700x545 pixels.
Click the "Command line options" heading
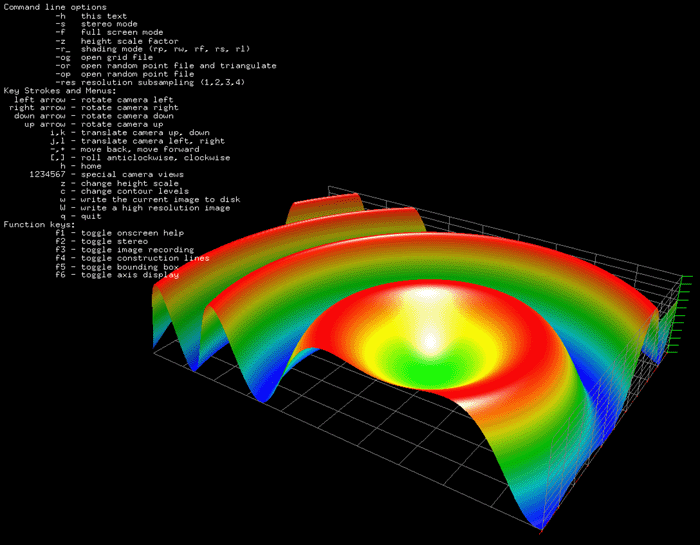(55, 7)
